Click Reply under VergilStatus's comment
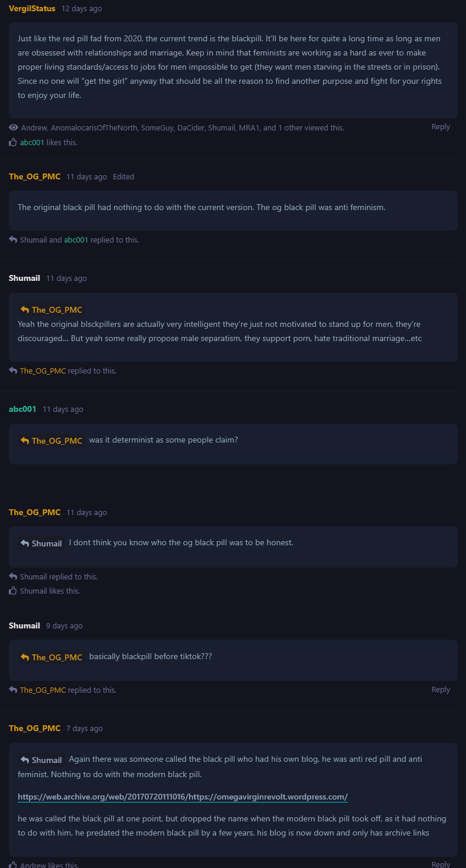The height and width of the screenshot is (868, 466). [441, 127]
